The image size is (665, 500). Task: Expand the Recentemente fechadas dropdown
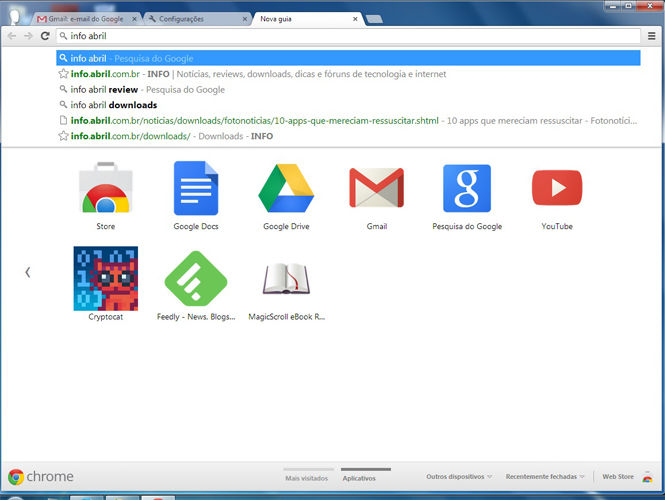545,477
